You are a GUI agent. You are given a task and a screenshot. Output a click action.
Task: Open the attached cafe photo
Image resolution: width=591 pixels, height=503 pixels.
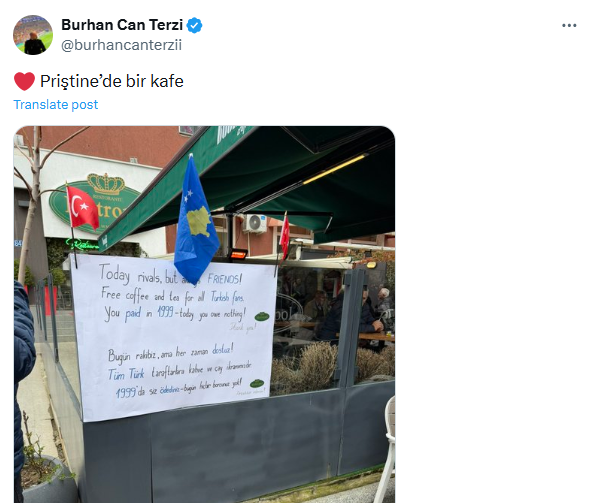point(204,314)
